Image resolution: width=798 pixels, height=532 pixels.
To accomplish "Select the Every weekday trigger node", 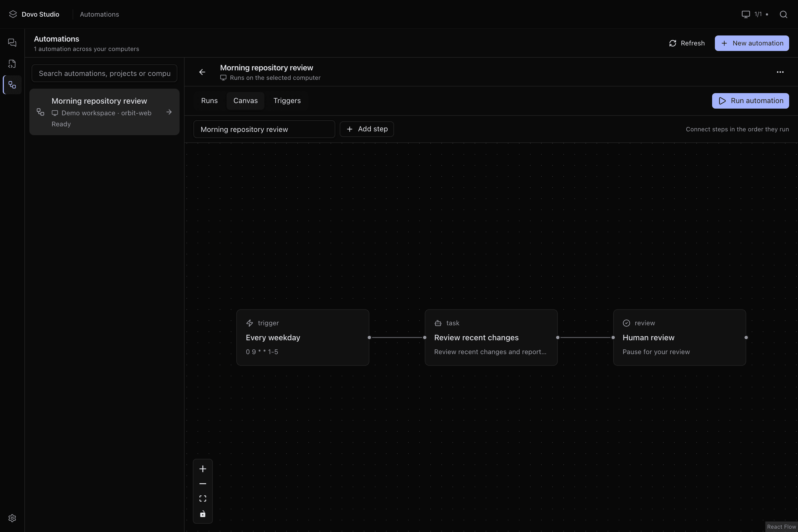I will [x=303, y=337].
